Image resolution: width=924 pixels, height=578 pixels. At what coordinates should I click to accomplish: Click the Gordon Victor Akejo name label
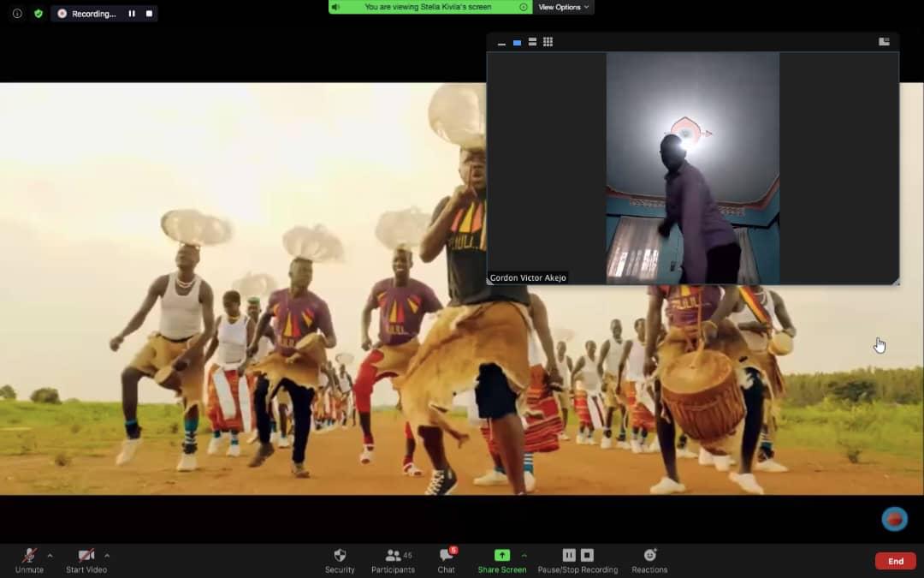click(528, 277)
